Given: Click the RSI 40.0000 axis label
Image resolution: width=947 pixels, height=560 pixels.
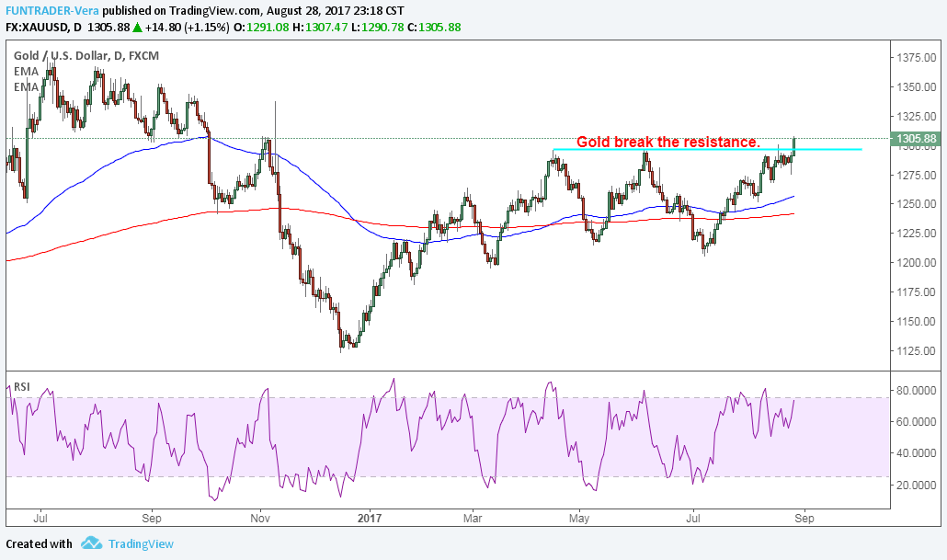Looking at the screenshot, I should 916,453.
